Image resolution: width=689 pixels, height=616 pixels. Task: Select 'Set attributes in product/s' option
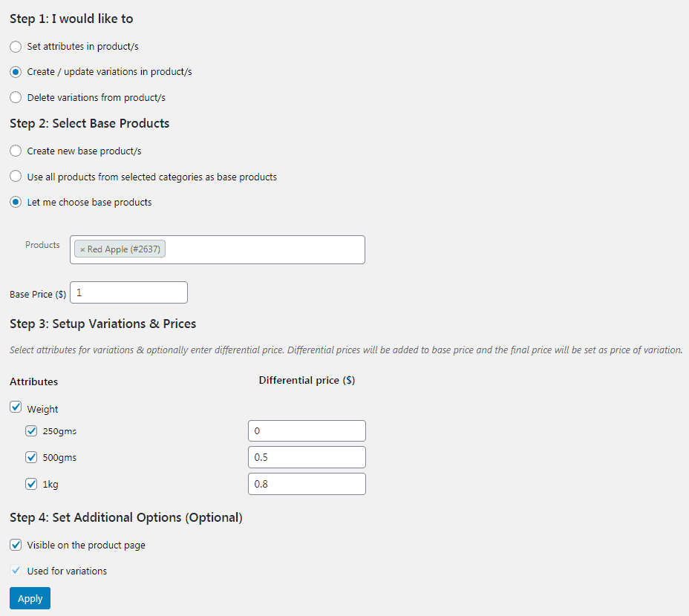[16, 47]
